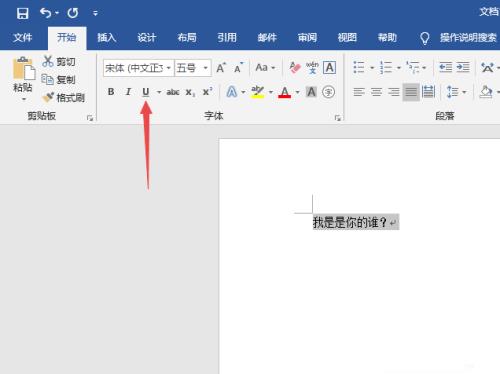Apply strikethrough with the abc icon

point(173,92)
